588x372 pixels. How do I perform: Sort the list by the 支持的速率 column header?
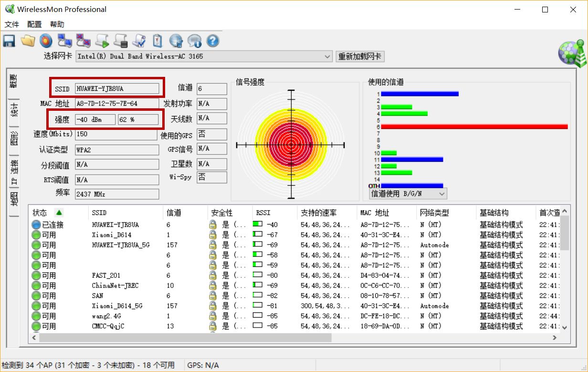(x=327, y=213)
